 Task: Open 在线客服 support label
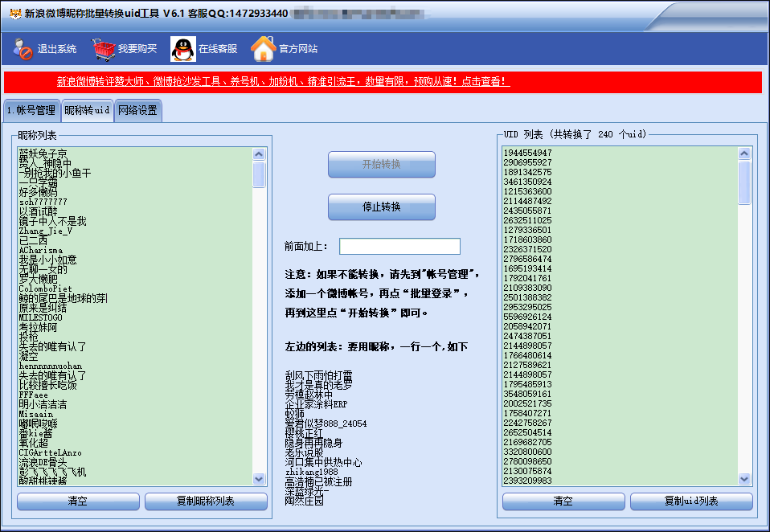[218, 49]
